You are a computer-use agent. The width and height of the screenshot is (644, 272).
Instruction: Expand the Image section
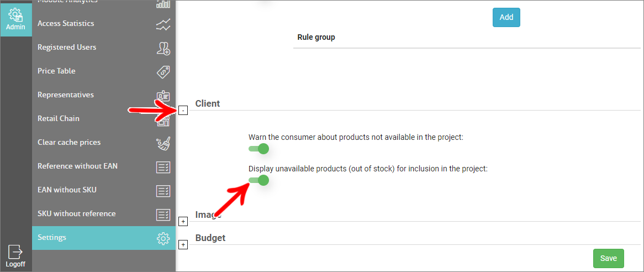[x=183, y=222]
